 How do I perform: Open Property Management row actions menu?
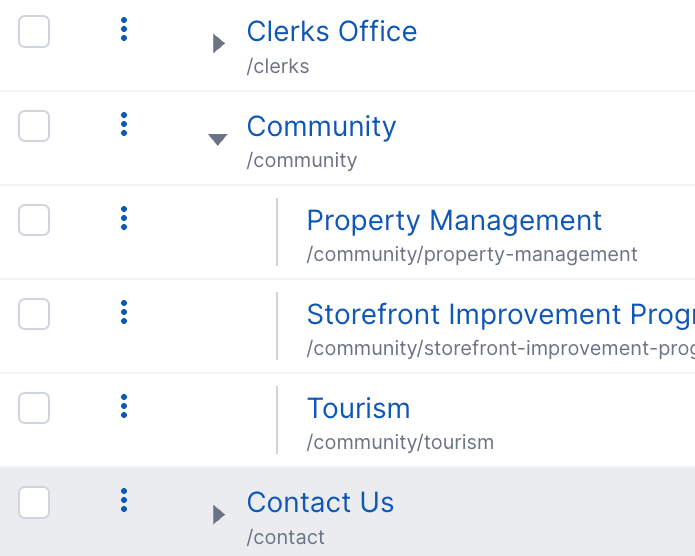(x=124, y=218)
